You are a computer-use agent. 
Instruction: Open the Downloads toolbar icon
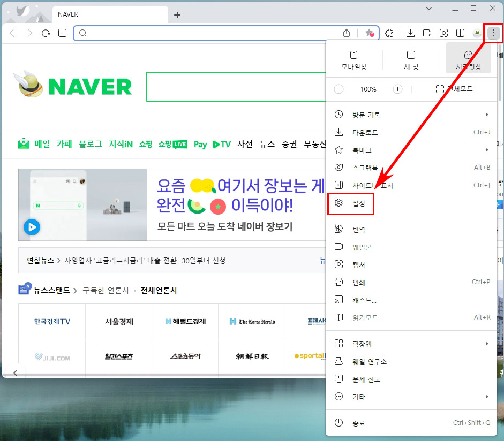(410, 33)
